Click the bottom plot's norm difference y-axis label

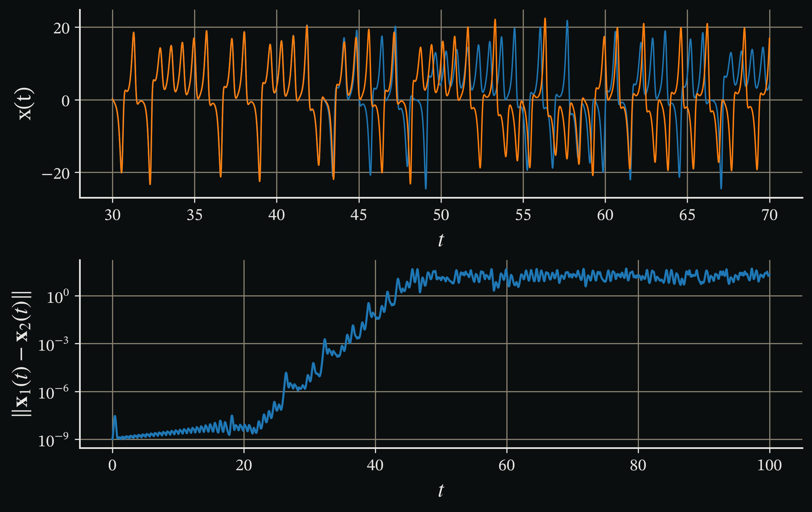(22, 353)
